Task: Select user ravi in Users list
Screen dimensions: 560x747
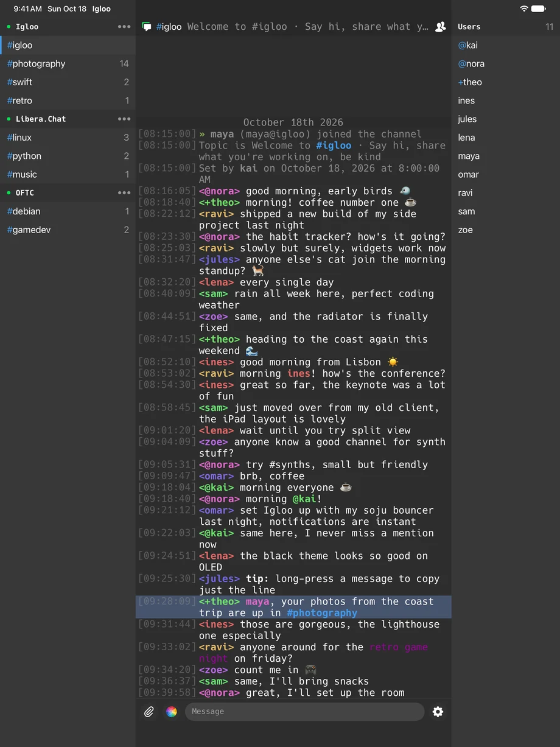Action: coord(506,193)
